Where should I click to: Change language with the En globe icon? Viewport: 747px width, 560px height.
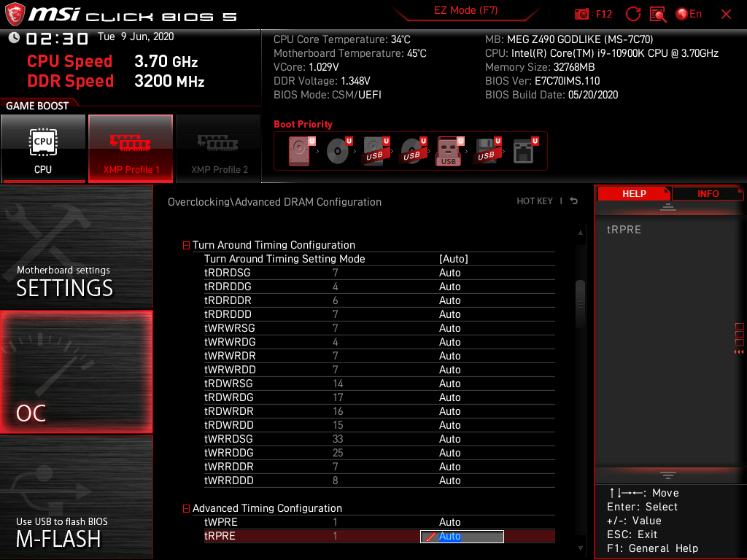689,15
